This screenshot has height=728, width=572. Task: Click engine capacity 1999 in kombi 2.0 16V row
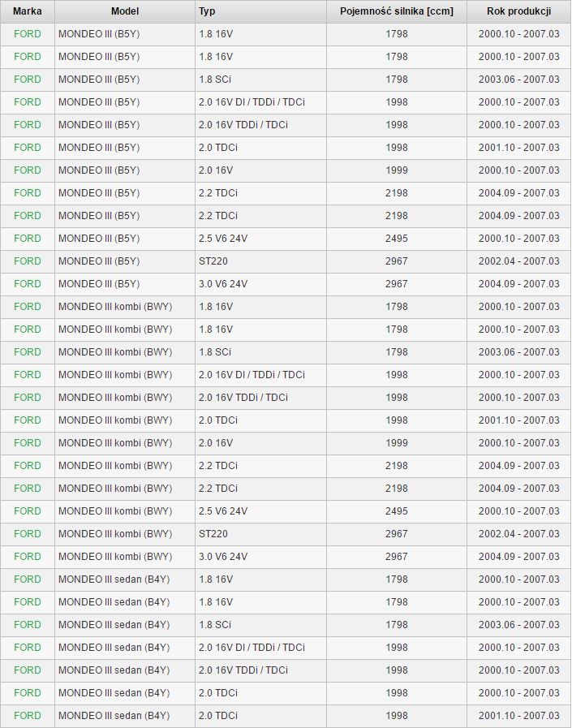397,443
